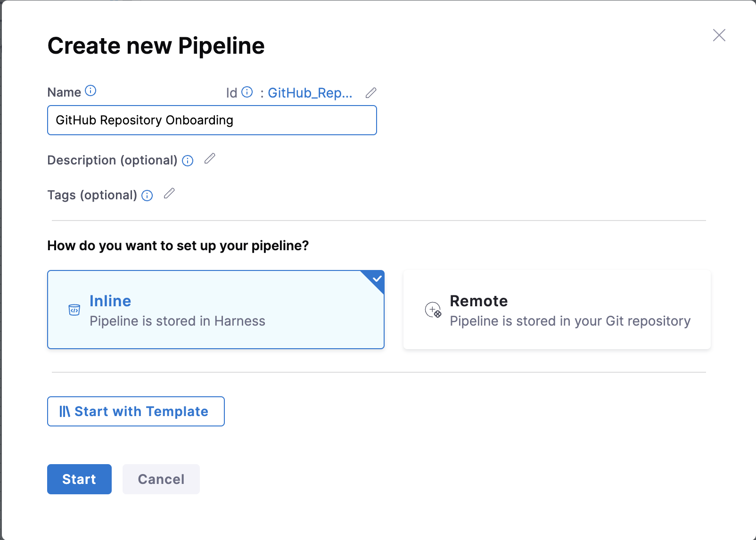Focus the pipeline Name input field
Image resolution: width=756 pixels, height=540 pixels.
tap(212, 120)
